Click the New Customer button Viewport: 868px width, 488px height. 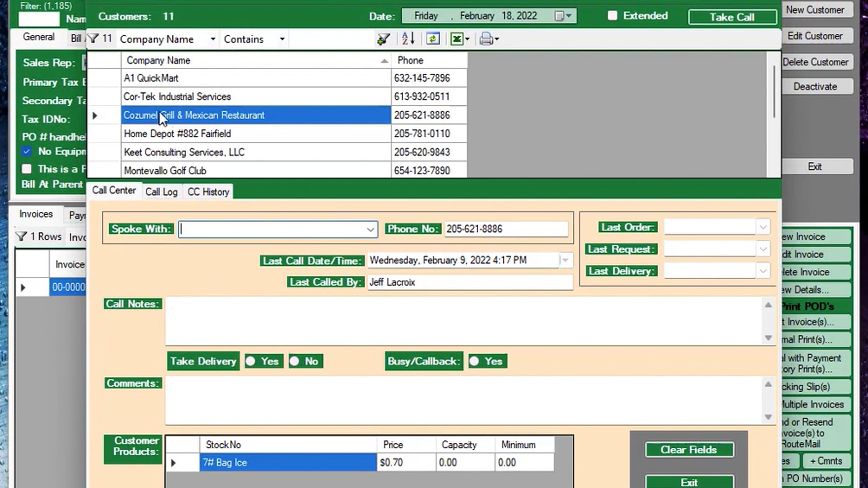(815, 10)
